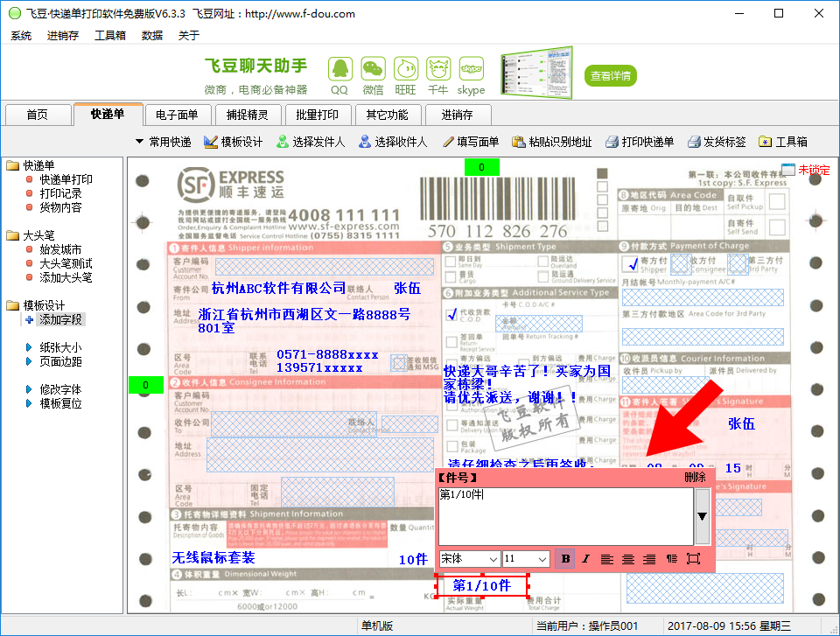The image size is (840, 636).
Task: Click the green 查看详情 button
Action: tap(611, 75)
